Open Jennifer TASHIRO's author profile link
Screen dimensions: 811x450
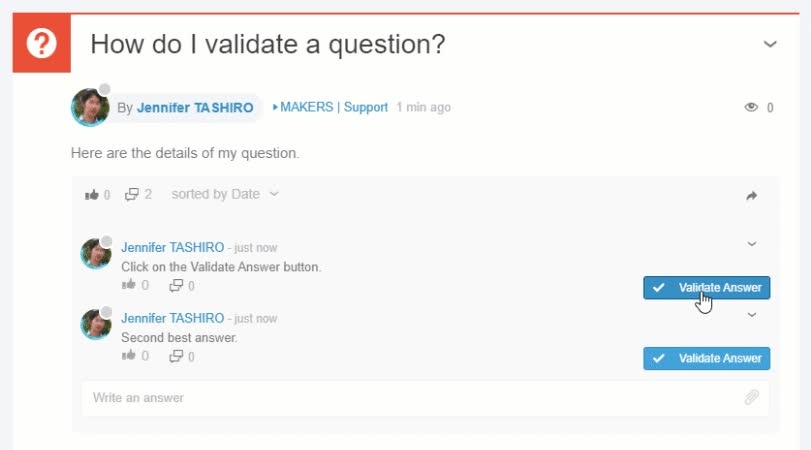pos(195,107)
